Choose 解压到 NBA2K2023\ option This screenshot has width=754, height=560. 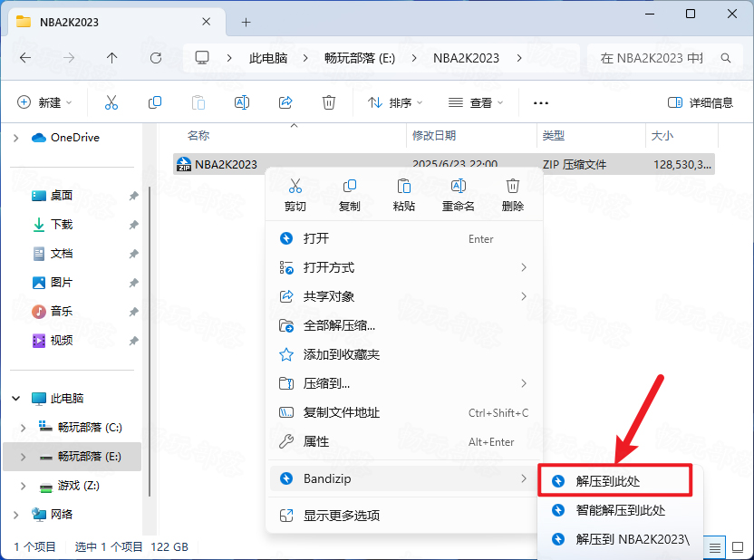point(620,539)
